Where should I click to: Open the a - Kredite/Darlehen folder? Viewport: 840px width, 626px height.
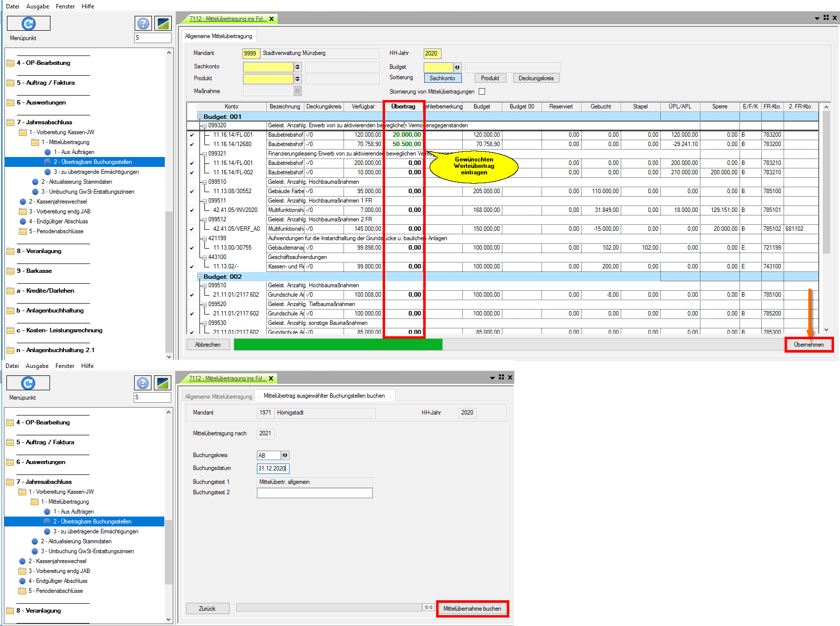pos(45,291)
